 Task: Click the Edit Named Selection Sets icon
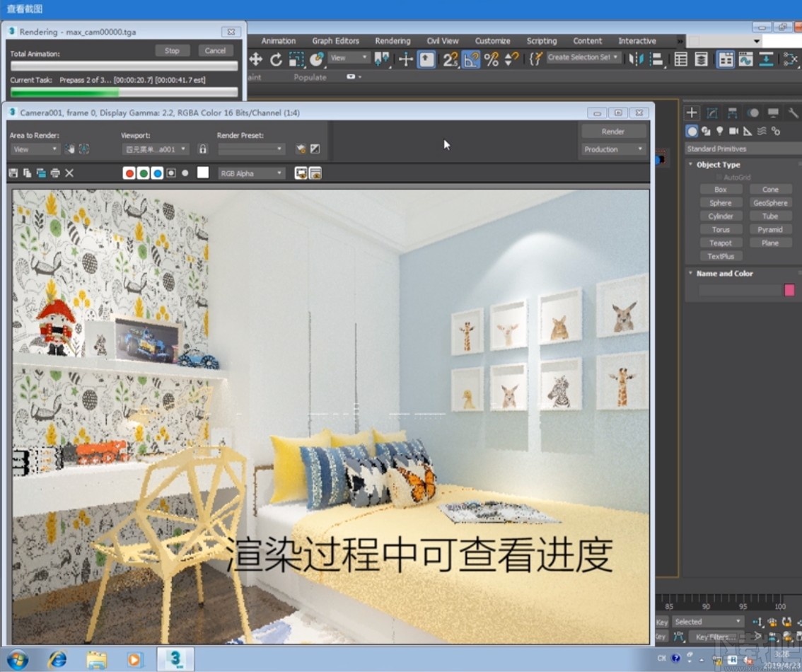(x=535, y=59)
